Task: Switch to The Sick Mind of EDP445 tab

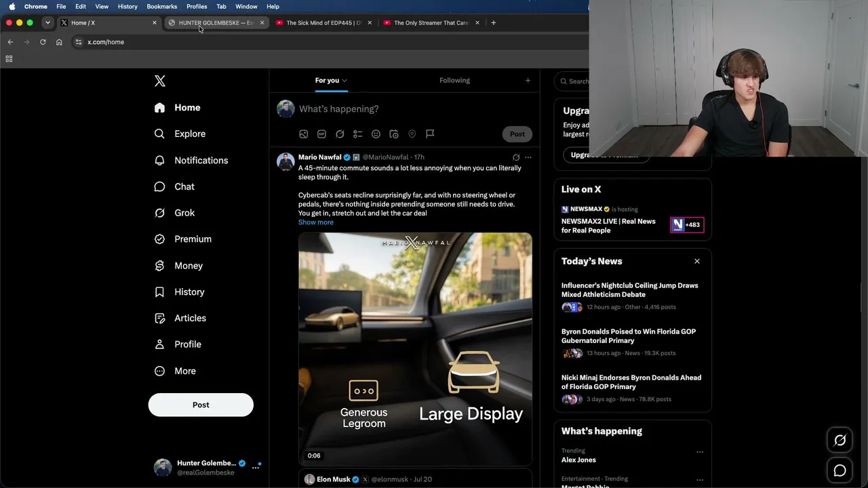Action: [324, 23]
